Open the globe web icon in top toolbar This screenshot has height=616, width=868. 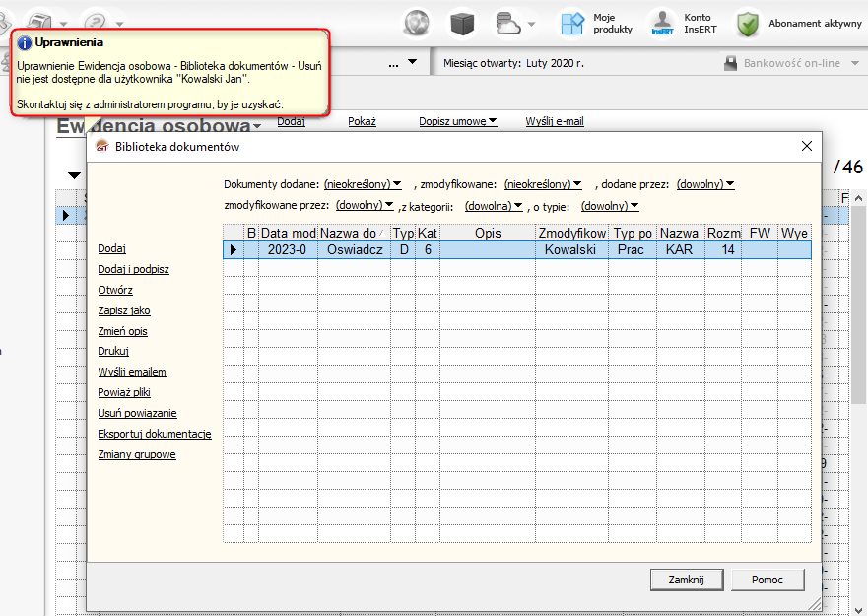[417, 24]
